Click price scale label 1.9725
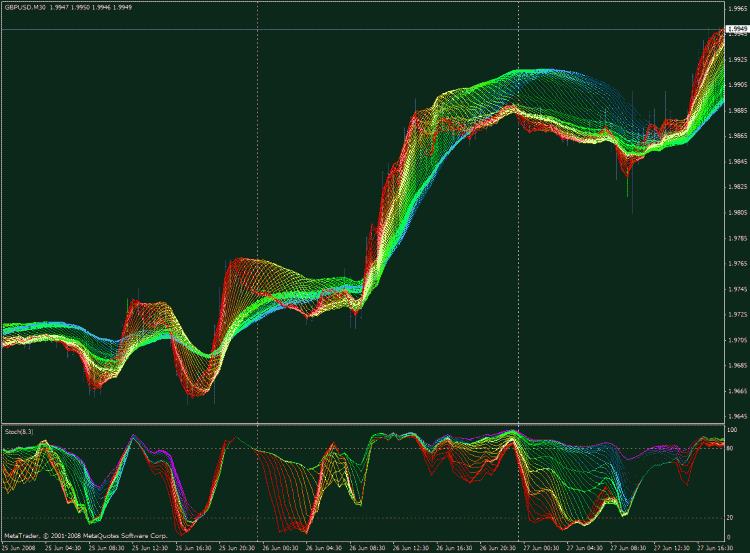The image size is (750, 553). 738,315
